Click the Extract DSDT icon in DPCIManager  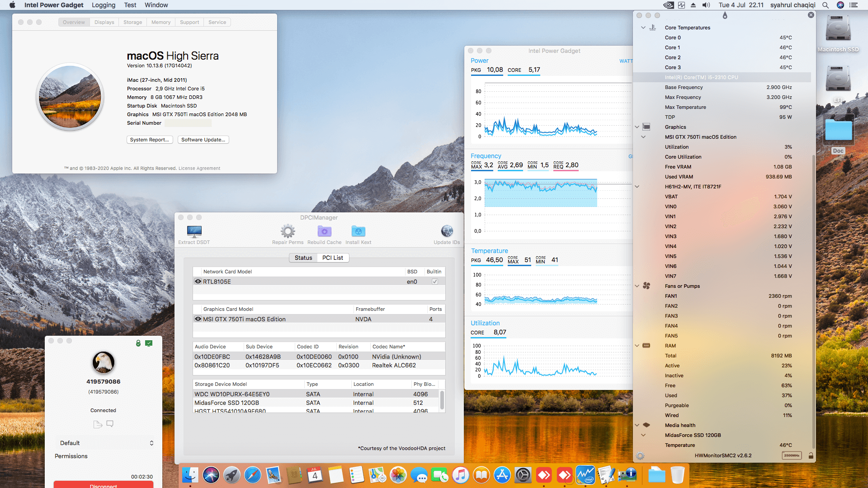[194, 232]
